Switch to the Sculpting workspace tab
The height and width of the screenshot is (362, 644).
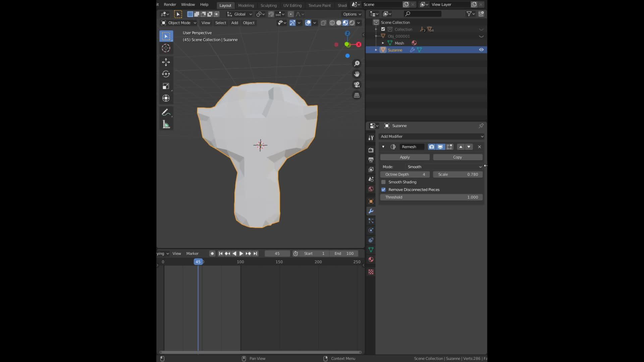[269, 5]
